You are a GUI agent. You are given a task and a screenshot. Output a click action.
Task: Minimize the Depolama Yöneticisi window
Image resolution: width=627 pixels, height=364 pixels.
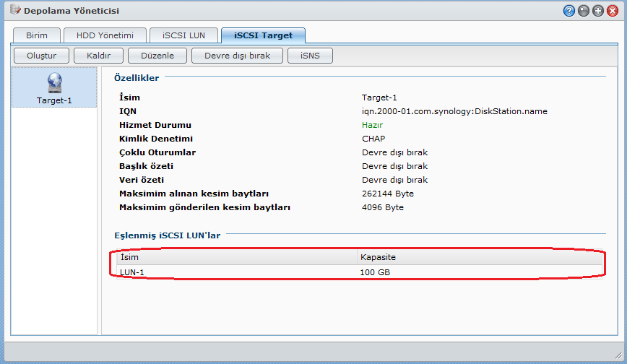pos(584,11)
